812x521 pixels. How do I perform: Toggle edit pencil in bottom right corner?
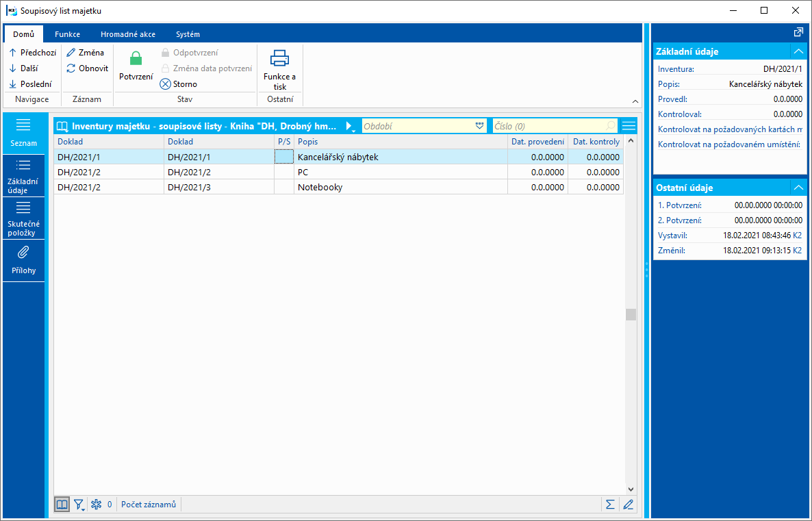pyautogui.click(x=628, y=505)
